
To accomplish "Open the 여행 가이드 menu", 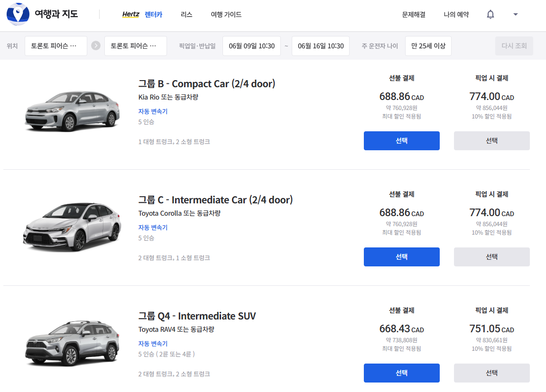I will [226, 15].
